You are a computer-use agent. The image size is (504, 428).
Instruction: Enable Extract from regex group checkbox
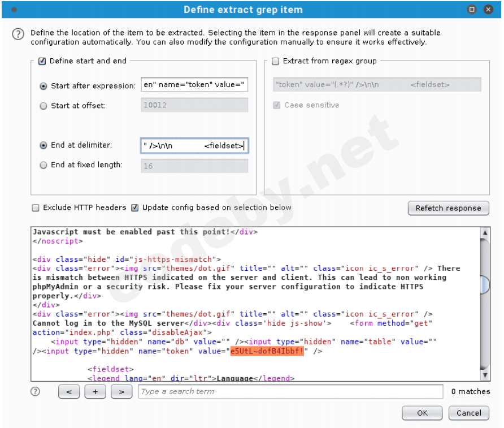[276, 61]
